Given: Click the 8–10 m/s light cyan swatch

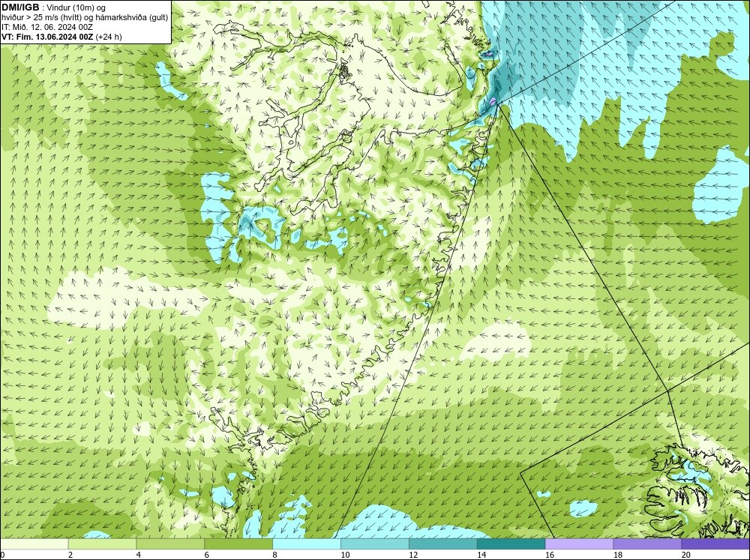Looking at the screenshot, I should pyautogui.click(x=307, y=544).
